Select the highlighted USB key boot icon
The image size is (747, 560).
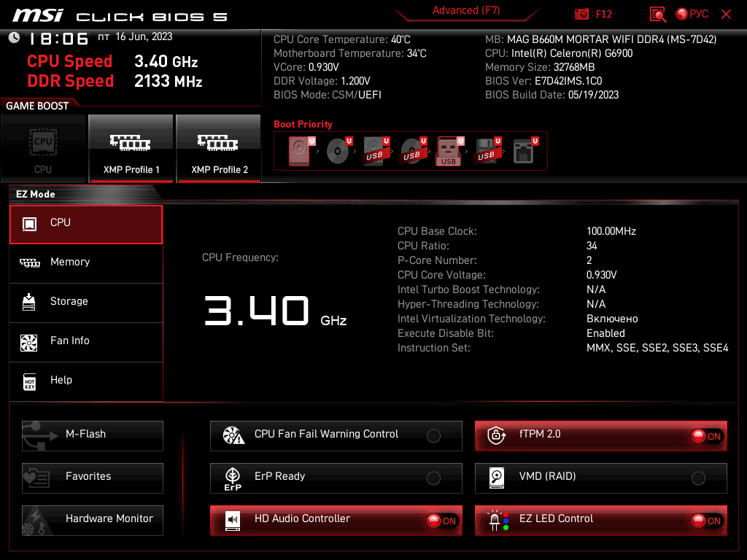(449, 151)
